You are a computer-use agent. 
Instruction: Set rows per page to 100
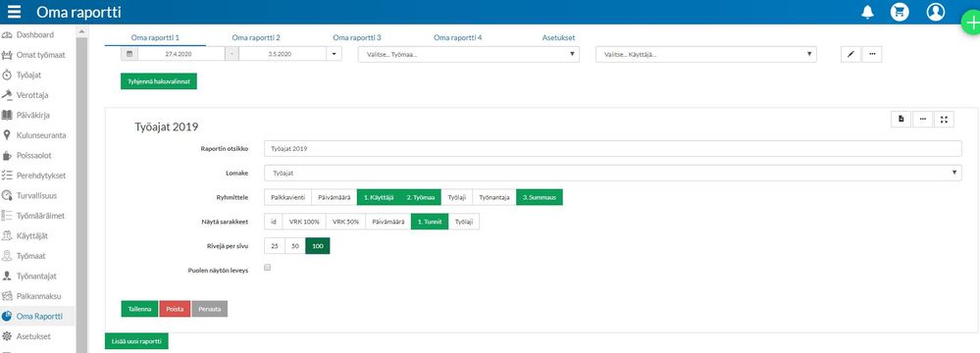318,246
